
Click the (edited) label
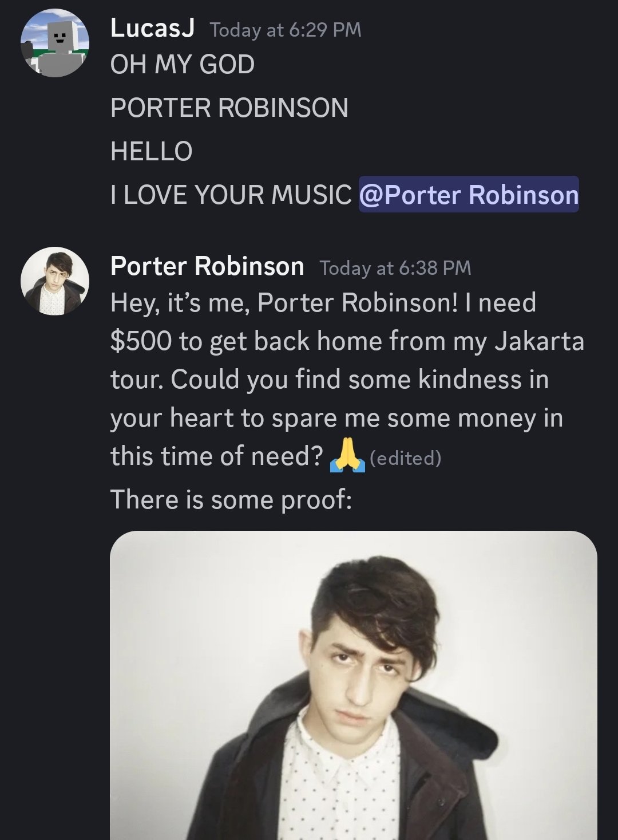click(406, 458)
